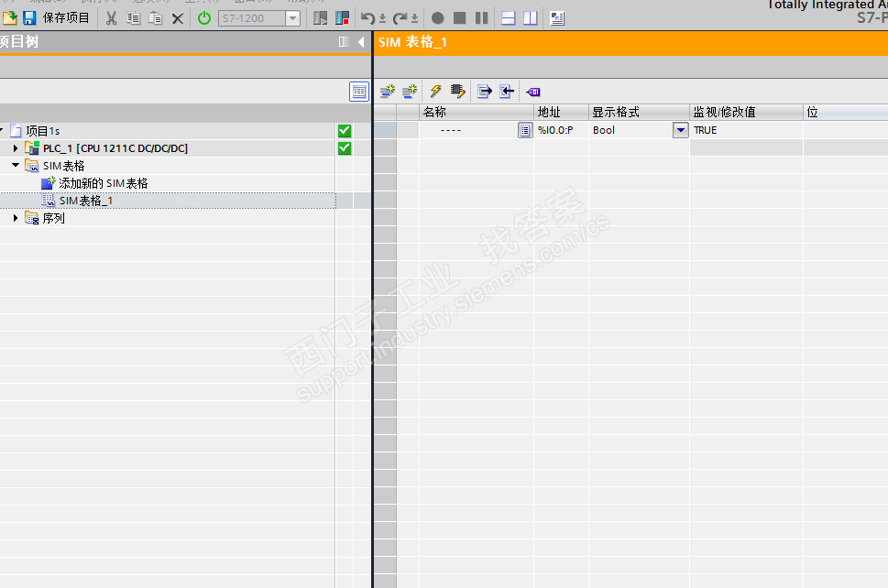Select the SIM 表格_1 editor tab
The width and height of the screenshot is (888, 588).
click(x=412, y=42)
